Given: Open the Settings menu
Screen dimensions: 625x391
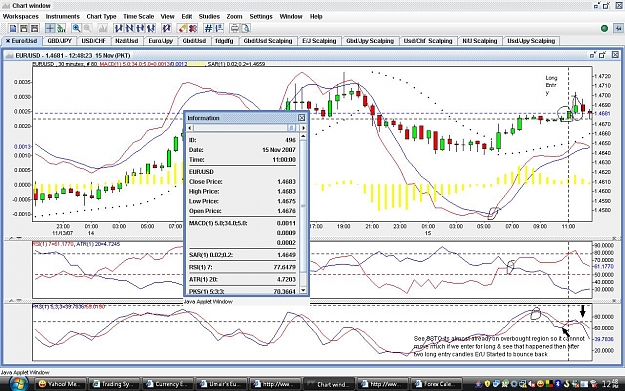Looking at the screenshot, I should point(261,16).
